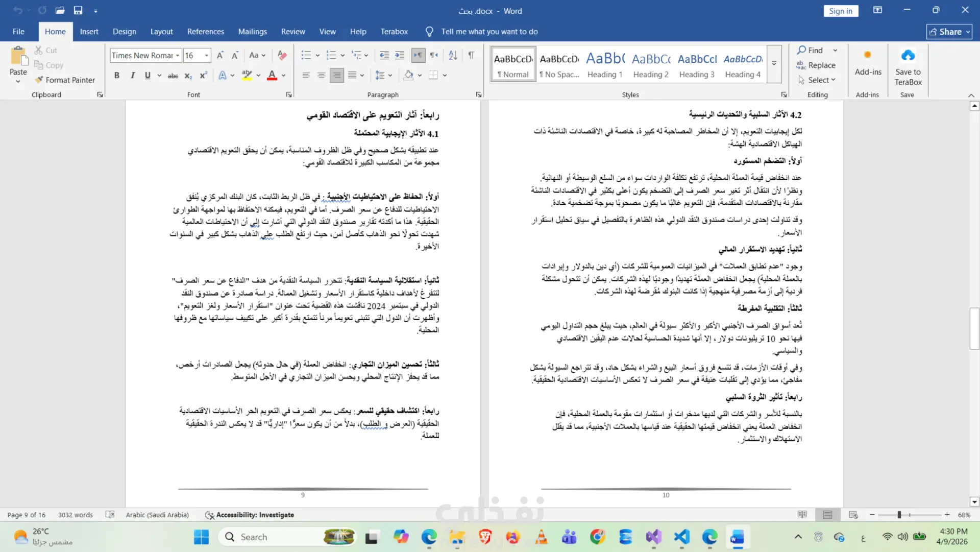Toggle Italic formatting

pyautogui.click(x=132, y=75)
